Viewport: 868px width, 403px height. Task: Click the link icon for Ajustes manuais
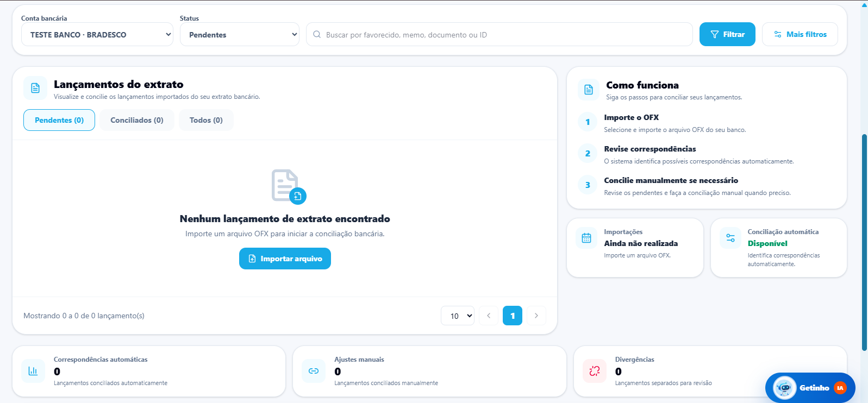[314, 371]
